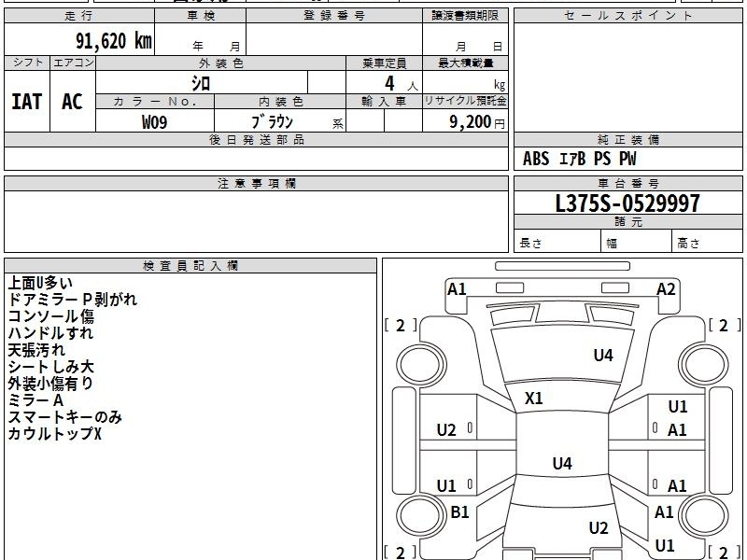
Task: Click the U4 mark on the roof
Action: [x=562, y=463]
